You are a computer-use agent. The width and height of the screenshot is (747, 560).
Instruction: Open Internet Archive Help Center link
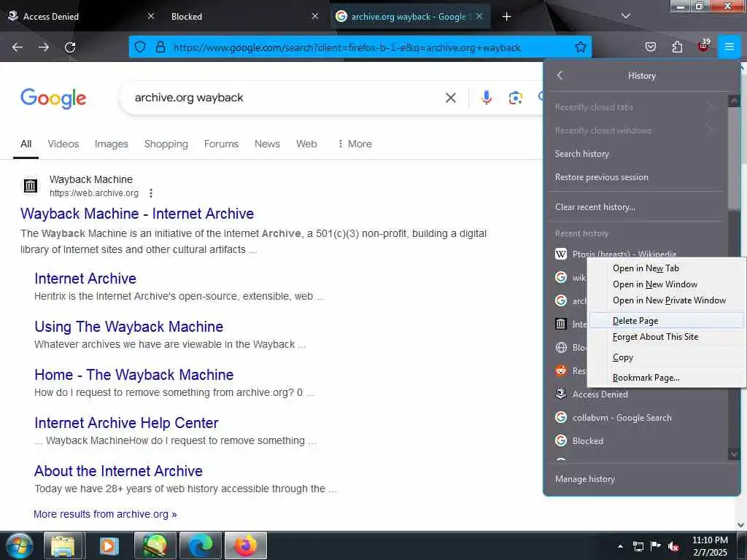click(126, 423)
